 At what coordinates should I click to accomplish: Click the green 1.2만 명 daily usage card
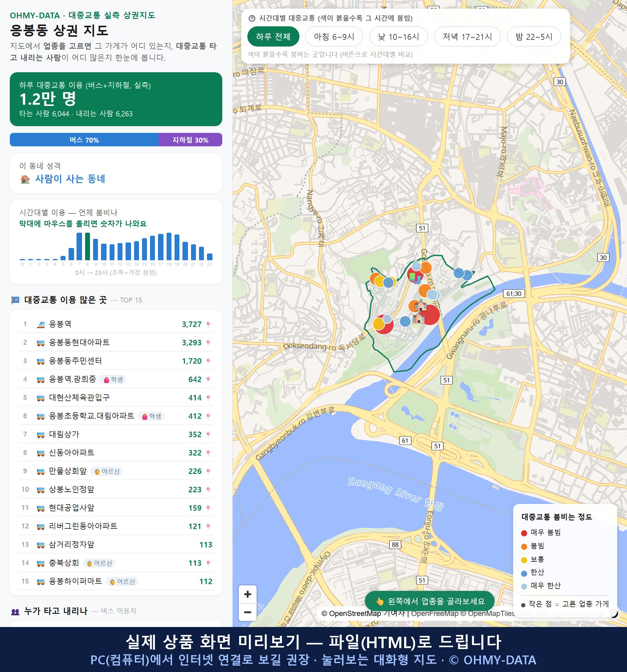[x=116, y=99]
